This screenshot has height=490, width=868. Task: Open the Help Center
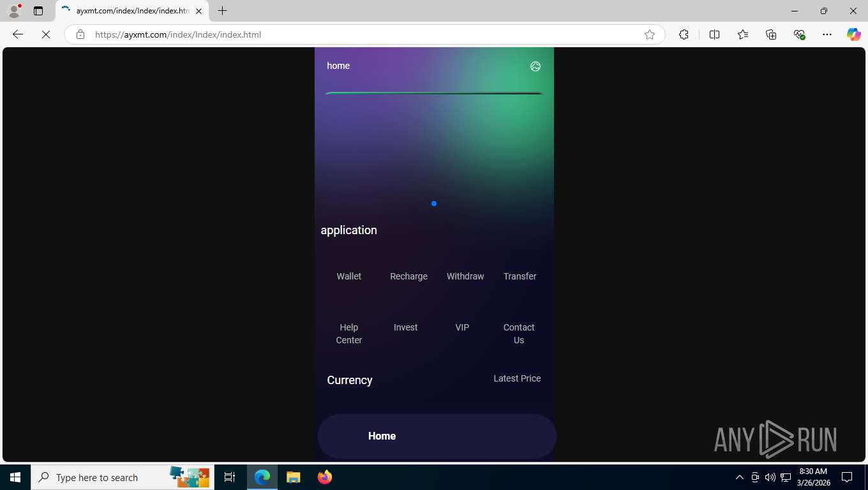[x=349, y=334]
